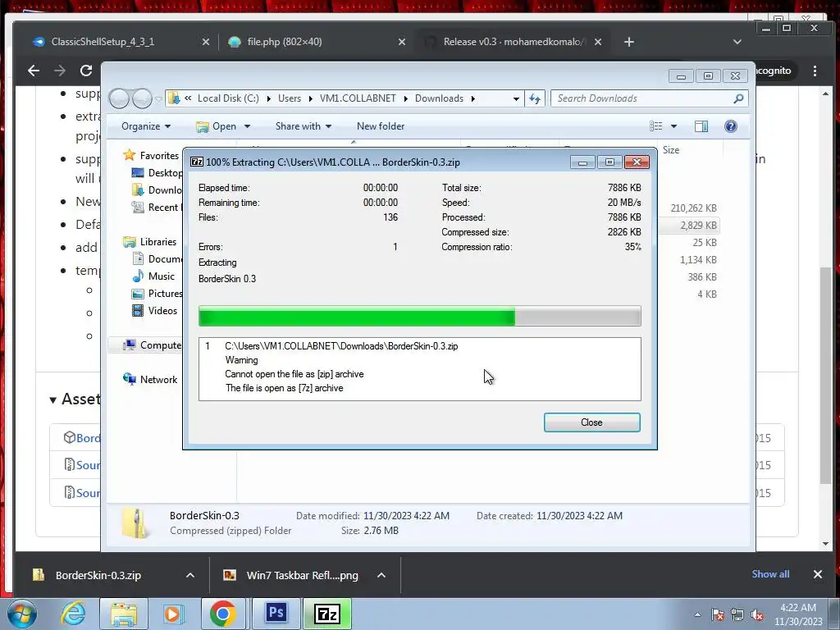Open Chrome tab search dropdown
Screen dimensions: 840x630
737,41
